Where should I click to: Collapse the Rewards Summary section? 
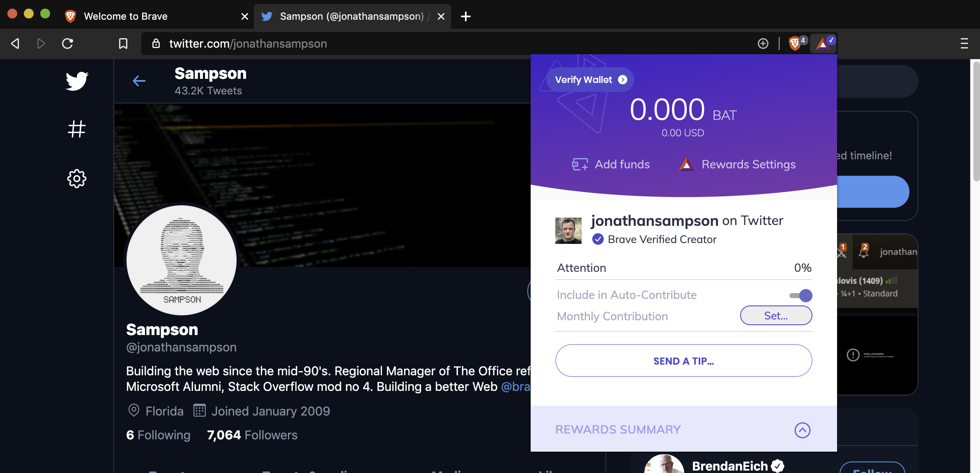802,430
